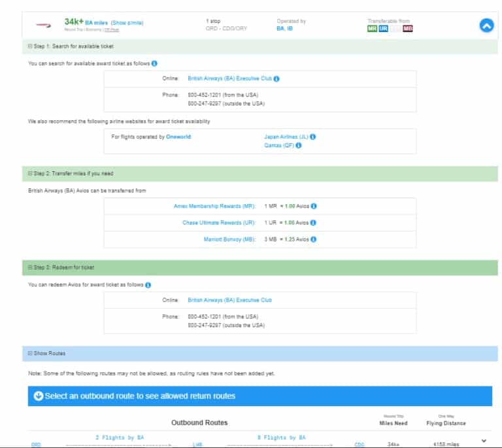502x448 pixels.
Task: Open info icon next to Qantas (QF)
Action: [298, 145]
